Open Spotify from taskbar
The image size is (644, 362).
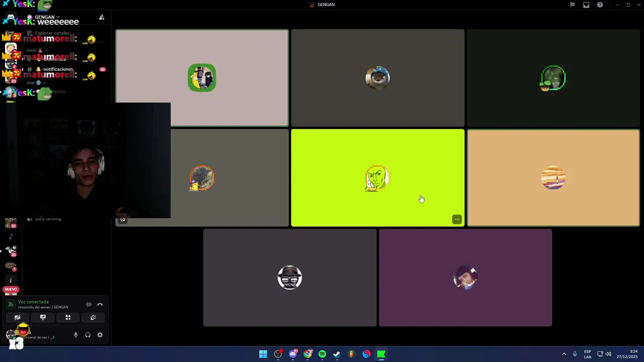323,354
